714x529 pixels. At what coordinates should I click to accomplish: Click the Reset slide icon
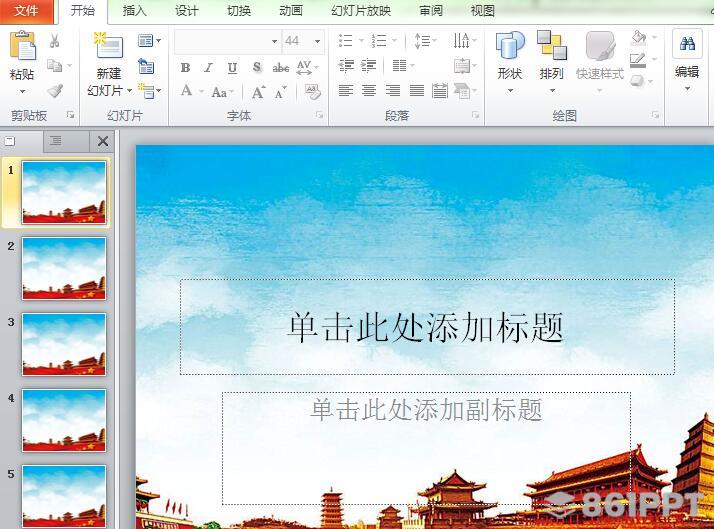146,66
